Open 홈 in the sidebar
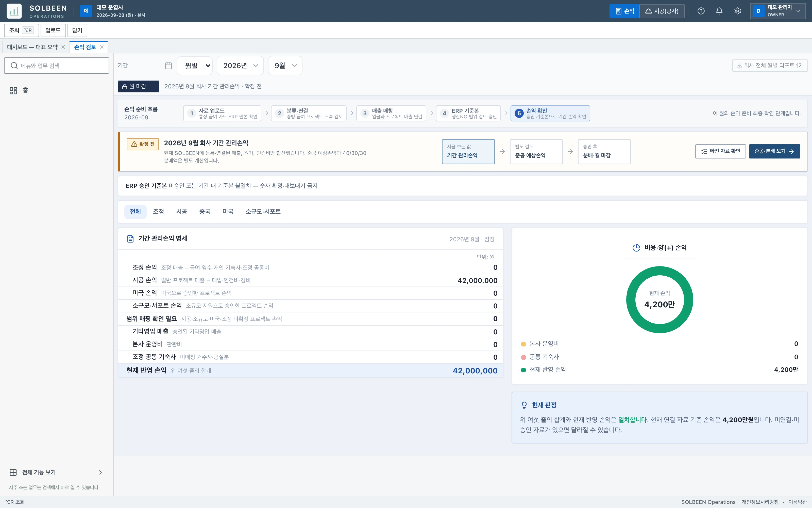 click(57, 90)
